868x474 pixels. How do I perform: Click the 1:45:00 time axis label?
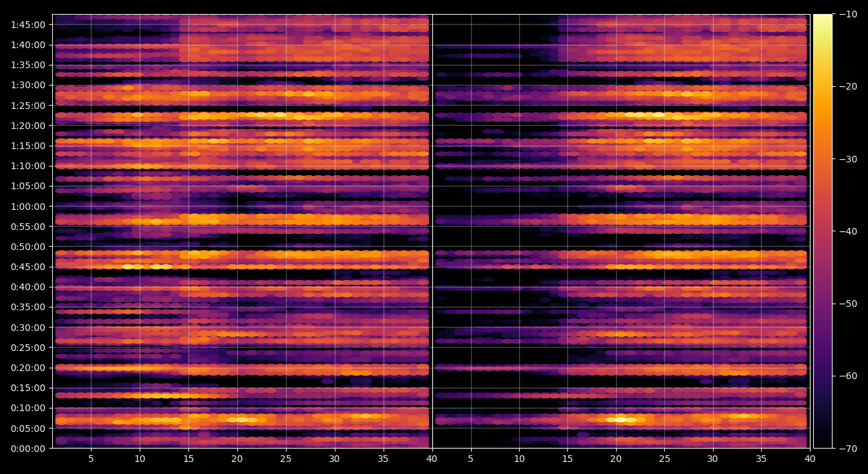[28, 25]
